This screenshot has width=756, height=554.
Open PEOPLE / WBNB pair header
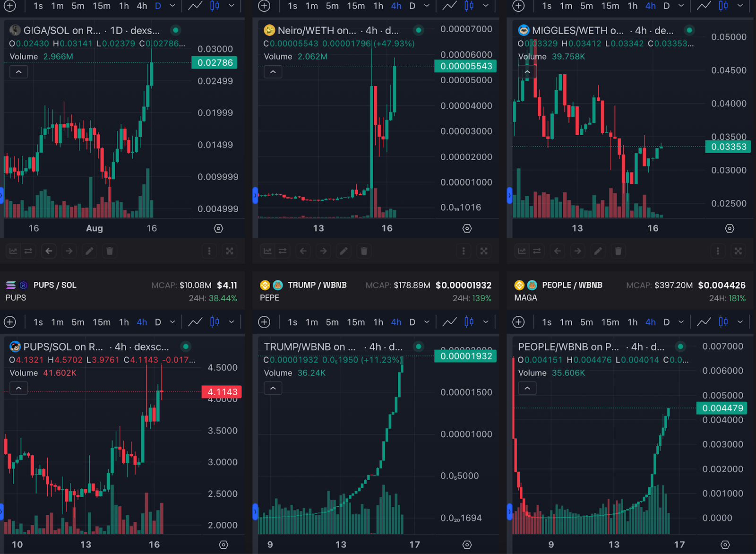(572, 285)
